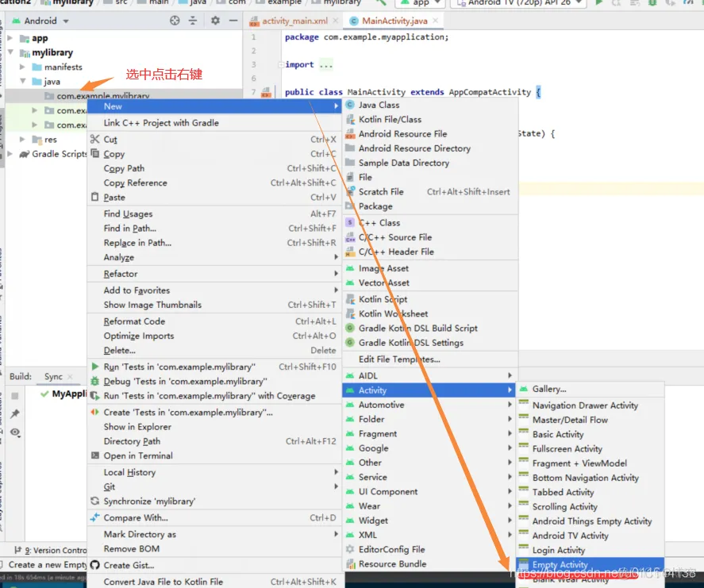
Task: Click Run with Coverage icon
Action: coord(94,396)
